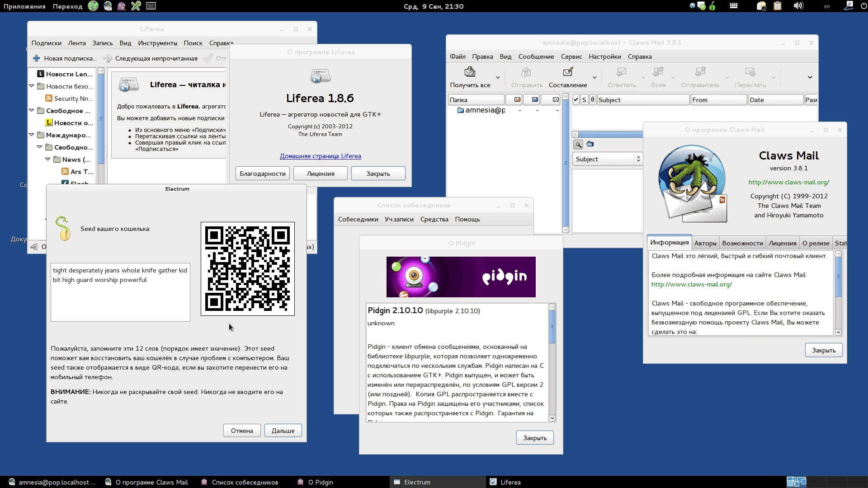868x488 pixels.
Task: Click 'Отмена' in the Electrum seed dialog
Action: (x=242, y=431)
